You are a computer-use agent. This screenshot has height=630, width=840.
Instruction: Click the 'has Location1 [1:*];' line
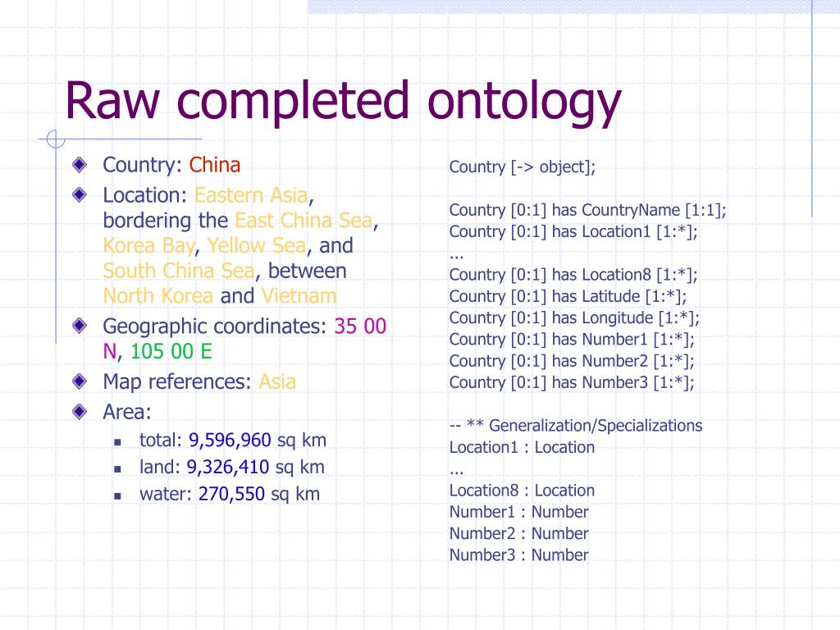coord(573,231)
